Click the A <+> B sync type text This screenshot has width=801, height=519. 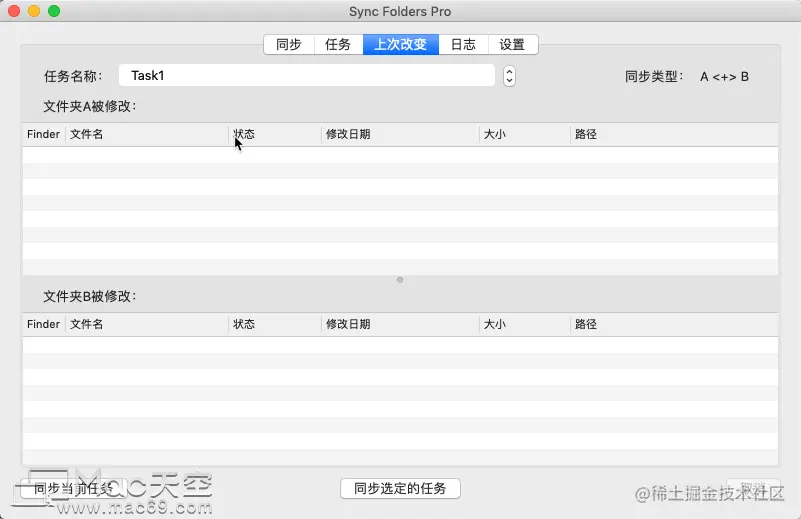click(724, 77)
